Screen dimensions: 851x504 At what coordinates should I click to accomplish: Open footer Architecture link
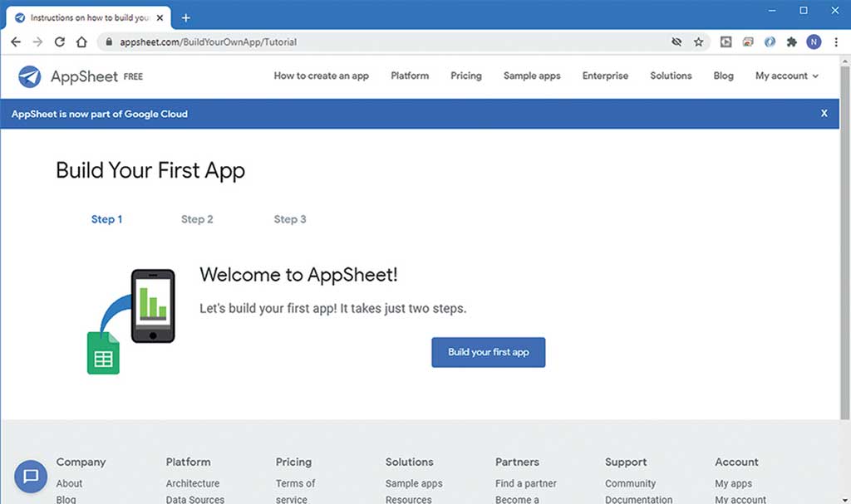pos(193,483)
